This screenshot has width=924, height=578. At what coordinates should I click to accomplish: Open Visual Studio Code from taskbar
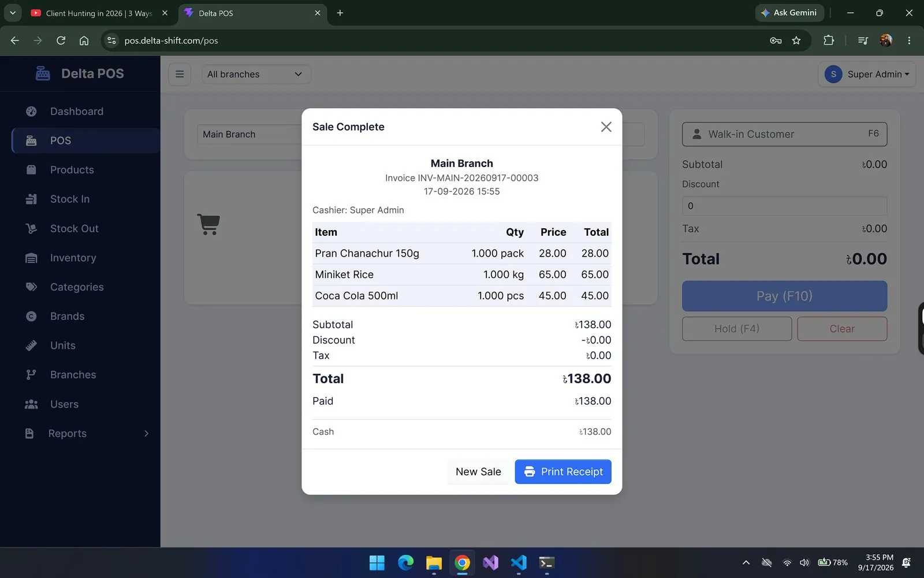519,562
